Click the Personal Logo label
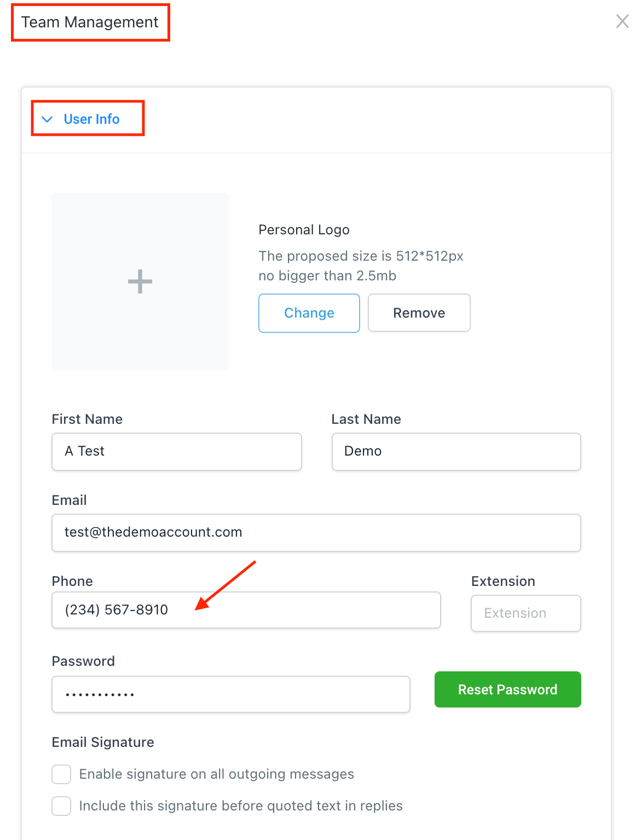 click(x=304, y=229)
